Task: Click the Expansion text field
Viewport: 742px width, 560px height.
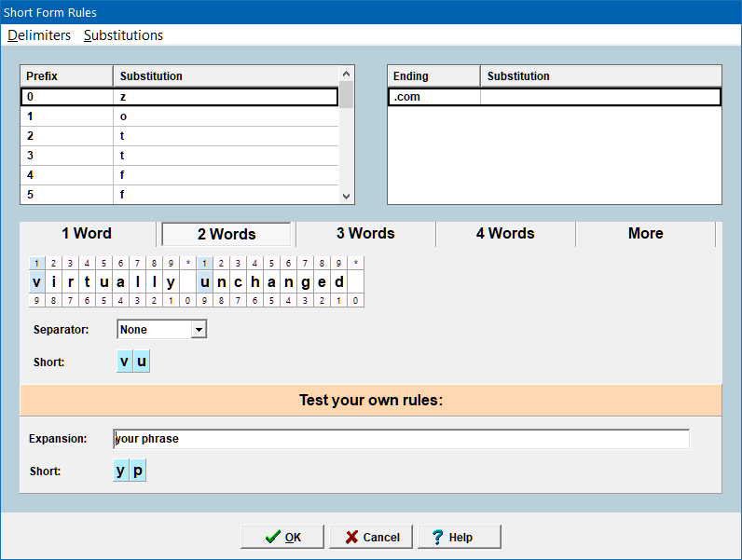Action: point(401,439)
